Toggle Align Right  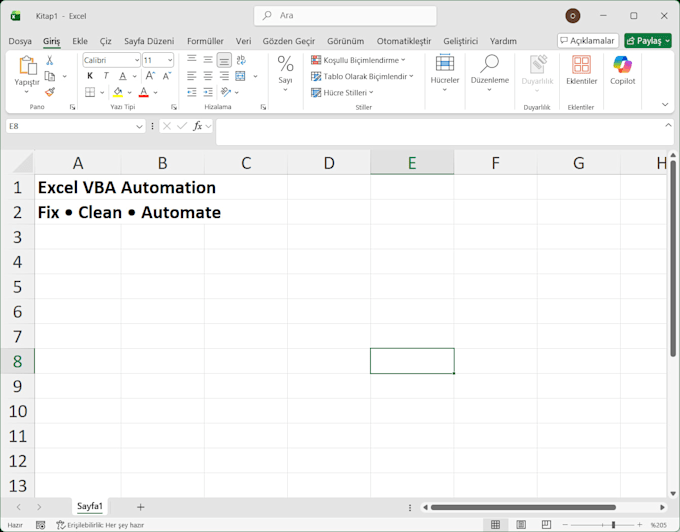tap(224, 76)
